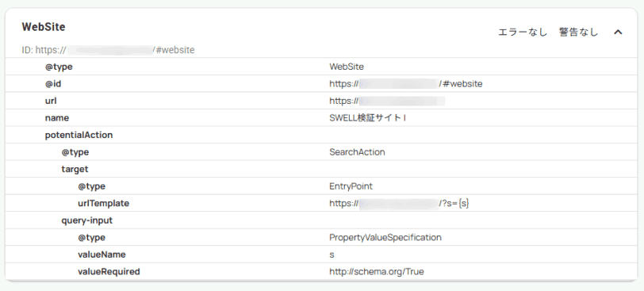Click the エラーなし status label
Screen dimensions: 644x291
(x=523, y=32)
